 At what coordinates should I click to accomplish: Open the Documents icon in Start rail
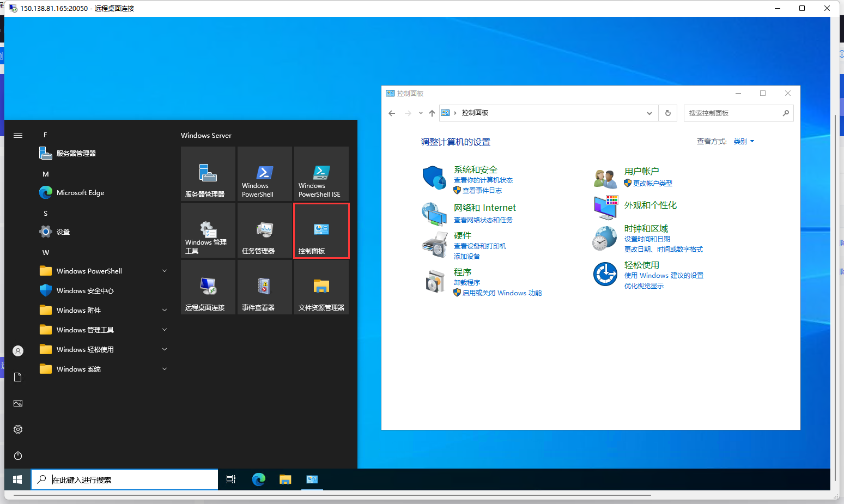coord(18,377)
